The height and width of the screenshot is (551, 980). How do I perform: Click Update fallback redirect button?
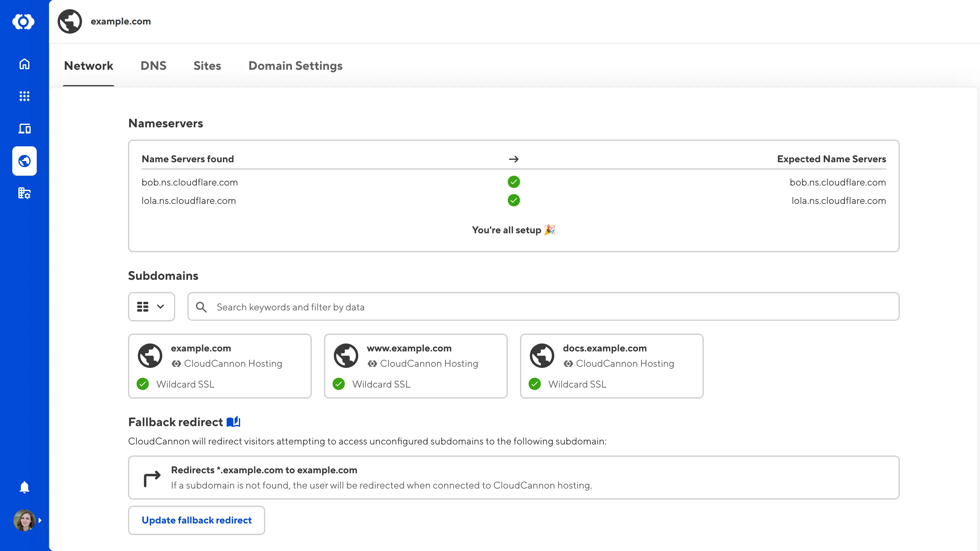click(196, 520)
